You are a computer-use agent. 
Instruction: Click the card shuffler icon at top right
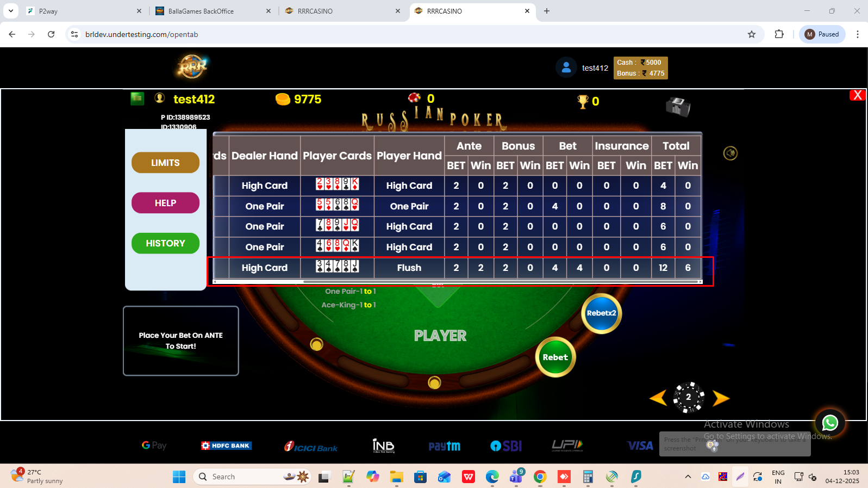(678, 106)
